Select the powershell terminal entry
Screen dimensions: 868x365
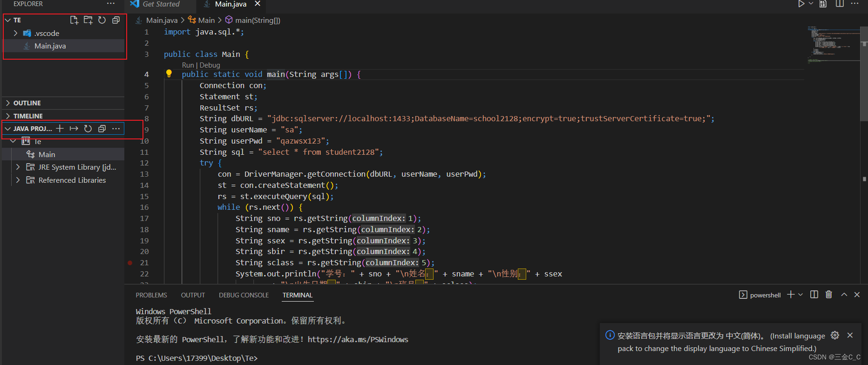pyautogui.click(x=760, y=295)
